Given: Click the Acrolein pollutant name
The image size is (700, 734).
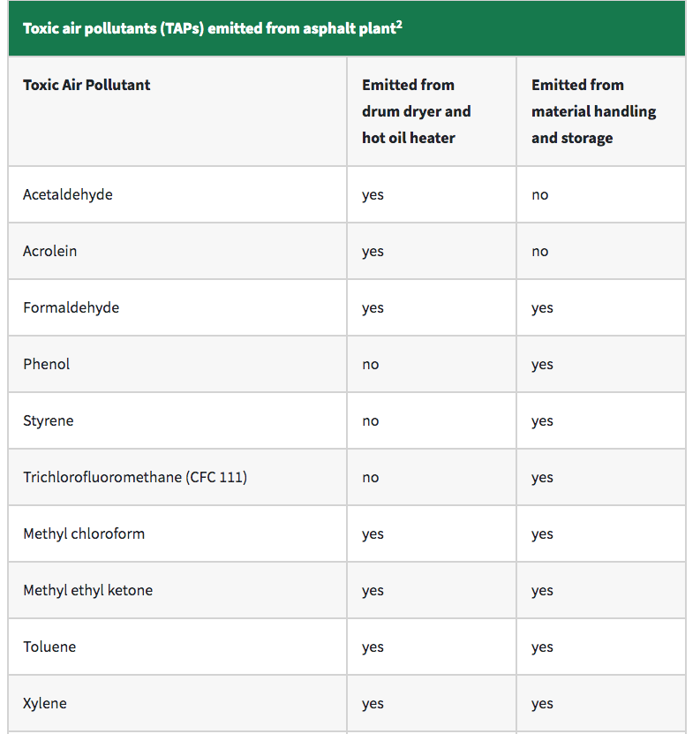Looking at the screenshot, I should tap(50, 251).
